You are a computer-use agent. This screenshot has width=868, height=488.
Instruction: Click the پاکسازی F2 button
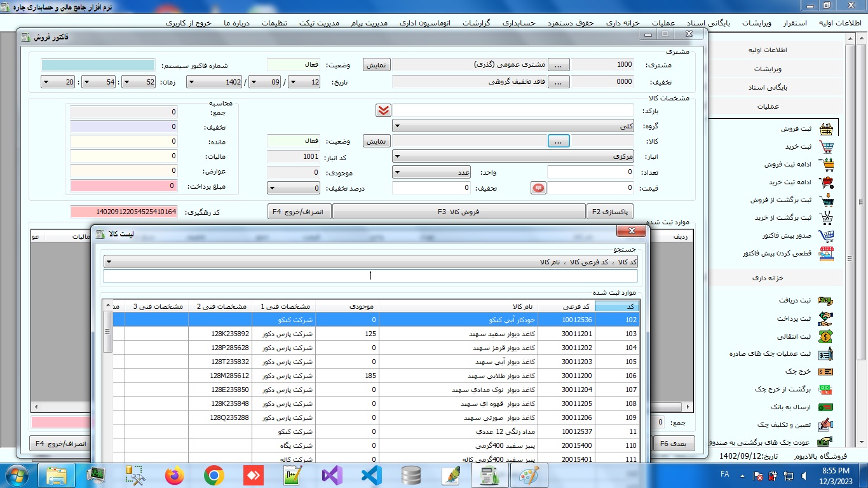point(609,212)
